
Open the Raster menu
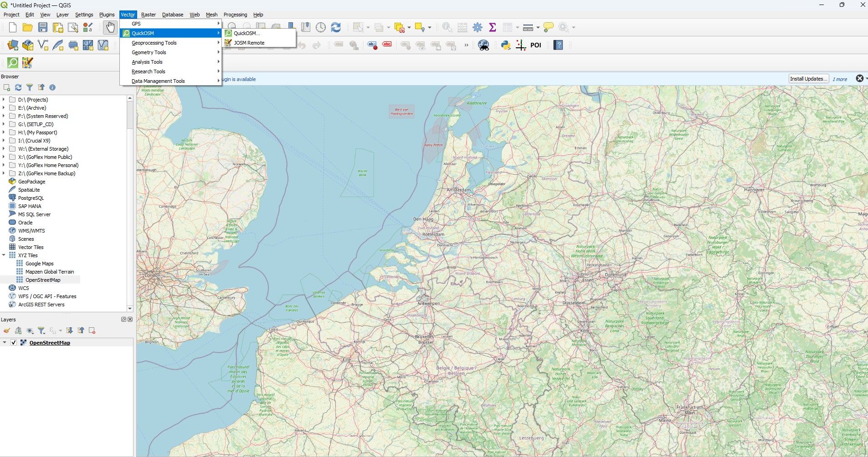pyautogui.click(x=148, y=14)
